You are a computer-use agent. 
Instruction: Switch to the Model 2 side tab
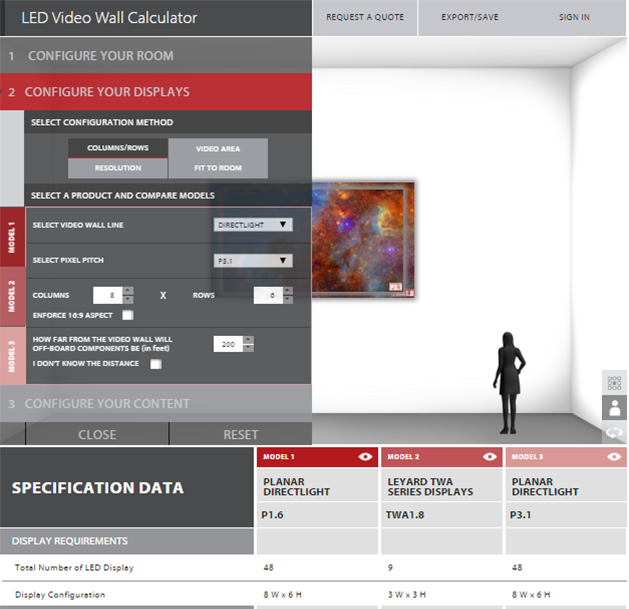pos(12,296)
